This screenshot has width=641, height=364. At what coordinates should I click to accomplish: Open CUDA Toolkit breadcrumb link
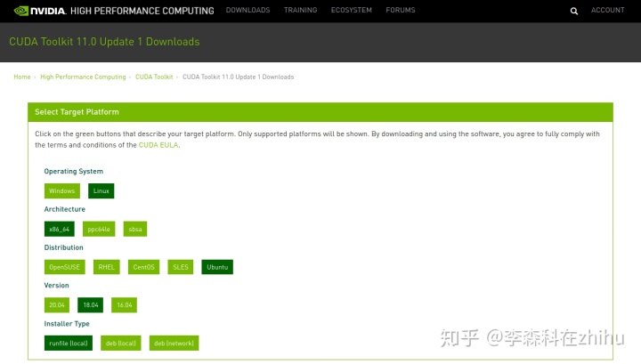(x=154, y=77)
